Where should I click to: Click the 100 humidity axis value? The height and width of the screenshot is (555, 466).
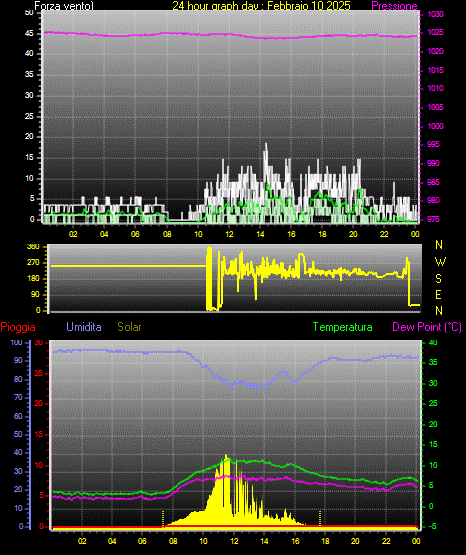pyautogui.click(x=17, y=343)
